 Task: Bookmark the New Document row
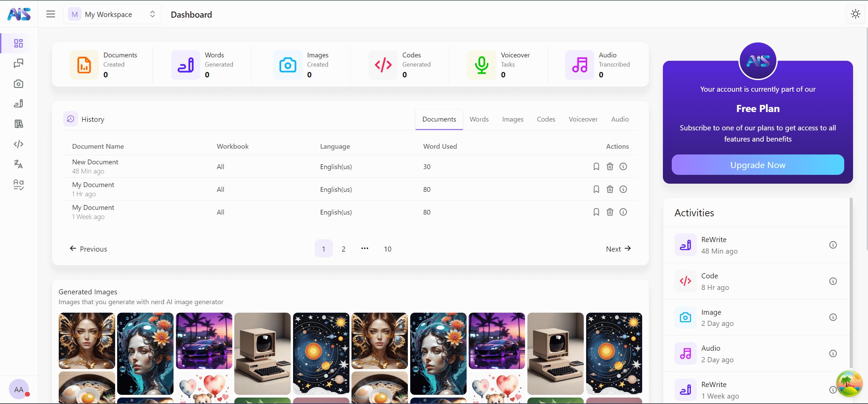click(596, 166)
